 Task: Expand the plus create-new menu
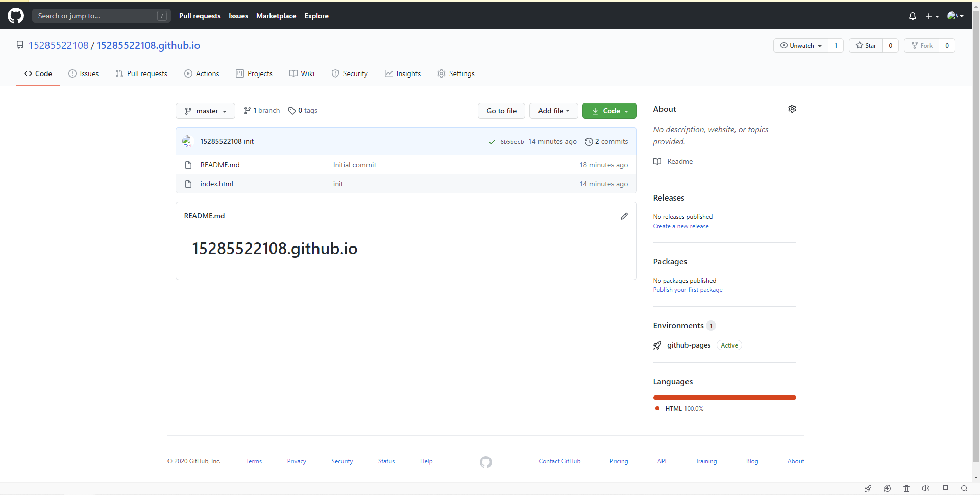pyautogui.click(x=932, y=16)
